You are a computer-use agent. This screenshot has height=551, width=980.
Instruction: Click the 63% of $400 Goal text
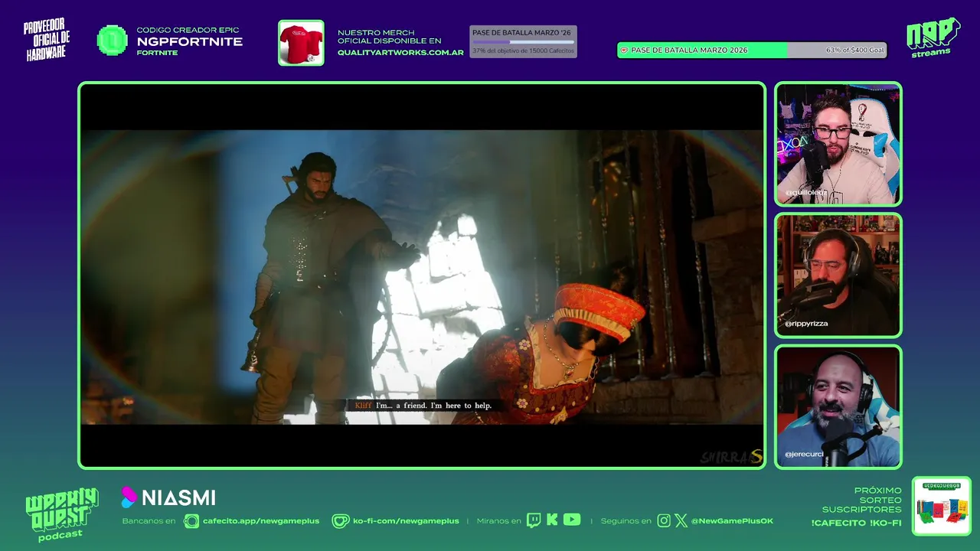(854, 50)
